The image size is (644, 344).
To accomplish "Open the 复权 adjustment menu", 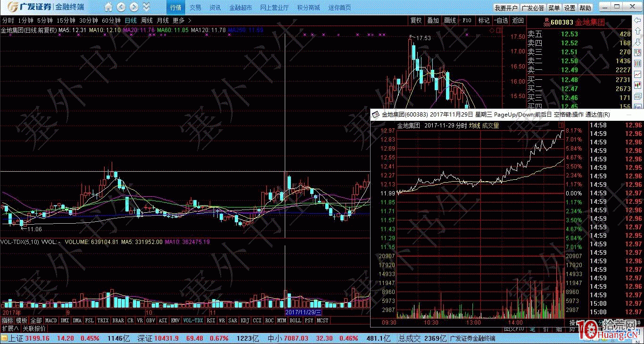I will pos(416,20).
